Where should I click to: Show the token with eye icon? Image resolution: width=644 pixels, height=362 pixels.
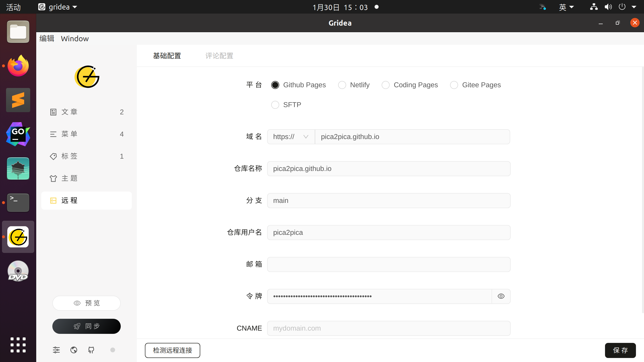point(501,296)
